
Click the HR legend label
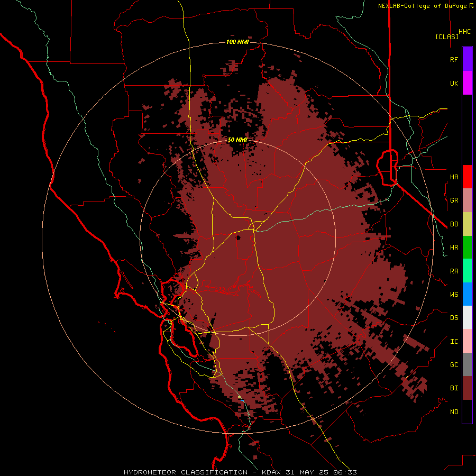coord(454,247)
